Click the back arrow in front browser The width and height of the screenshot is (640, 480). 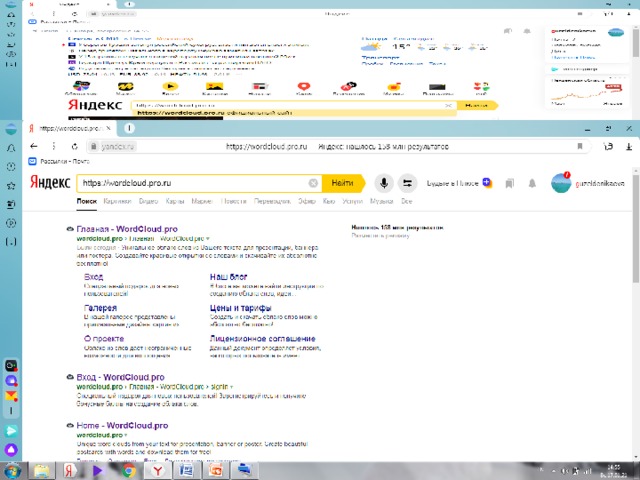coord(34,146)
